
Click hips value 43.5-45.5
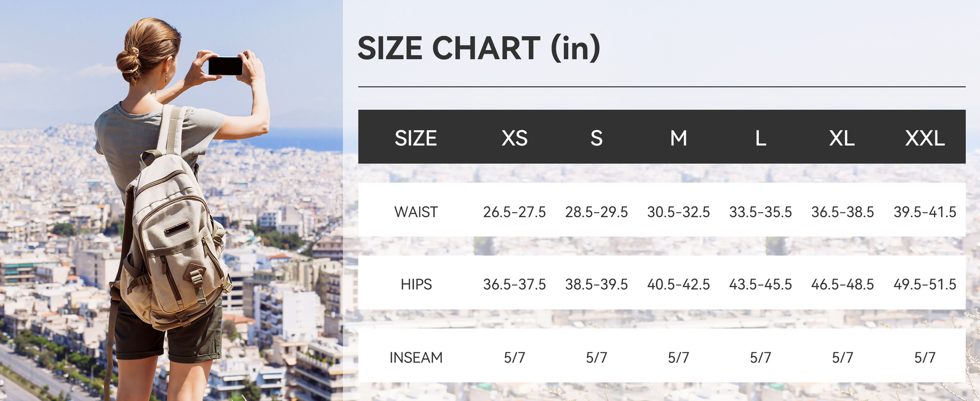coord(760,284)
